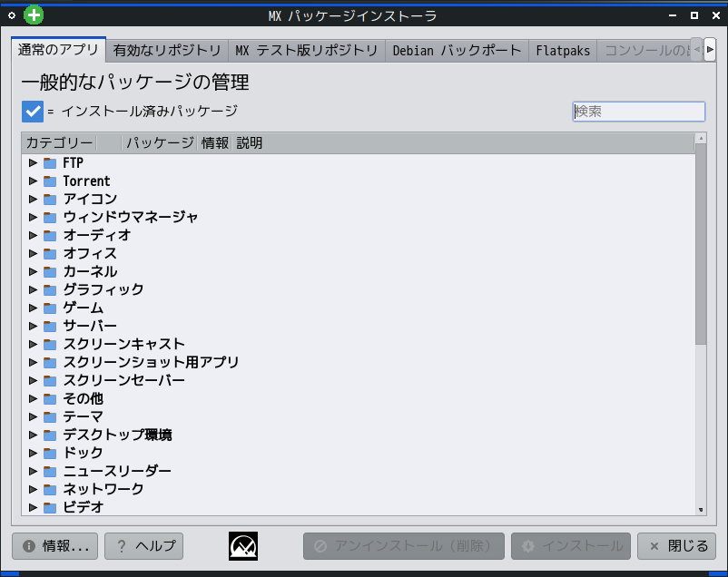
Task: Click the 情報... button
Action: tap(54, 546)
